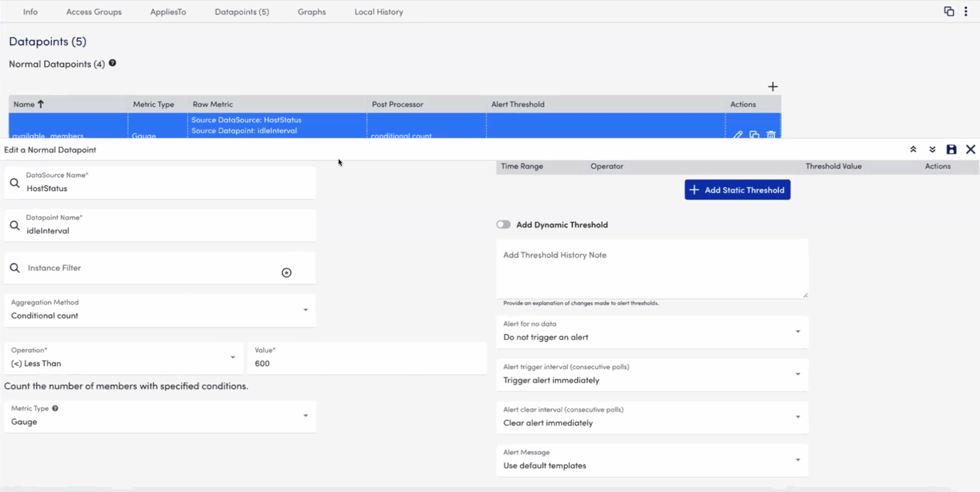Click the Threshold Value column header
This screenshot has height=492, width=980.
(x=833, y=166)
